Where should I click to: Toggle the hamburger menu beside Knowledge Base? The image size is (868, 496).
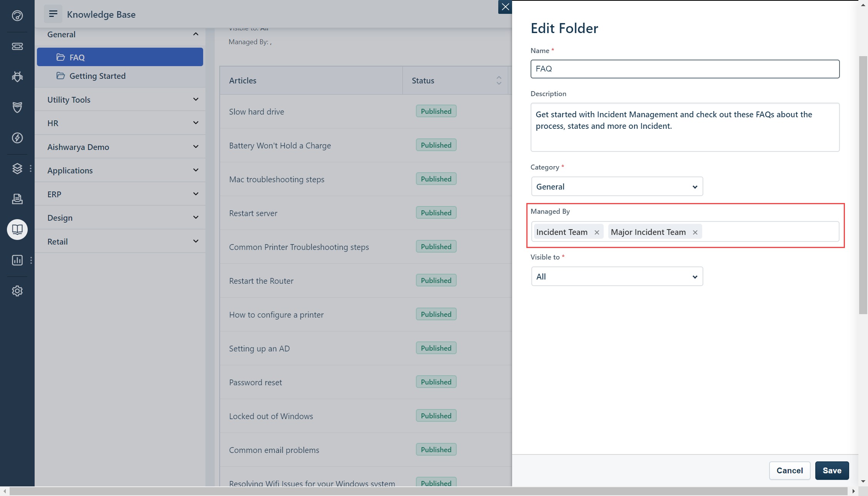53,14
